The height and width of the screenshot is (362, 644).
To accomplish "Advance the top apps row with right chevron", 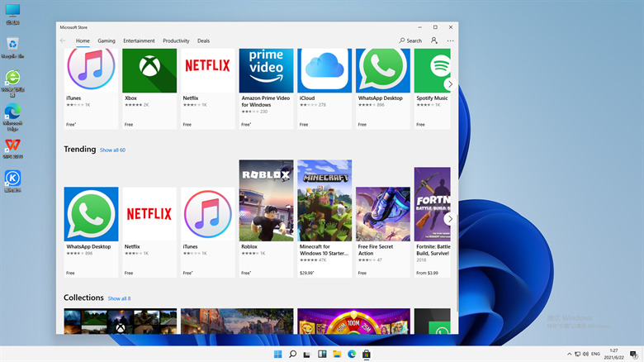I will click(x=450, y=84).
